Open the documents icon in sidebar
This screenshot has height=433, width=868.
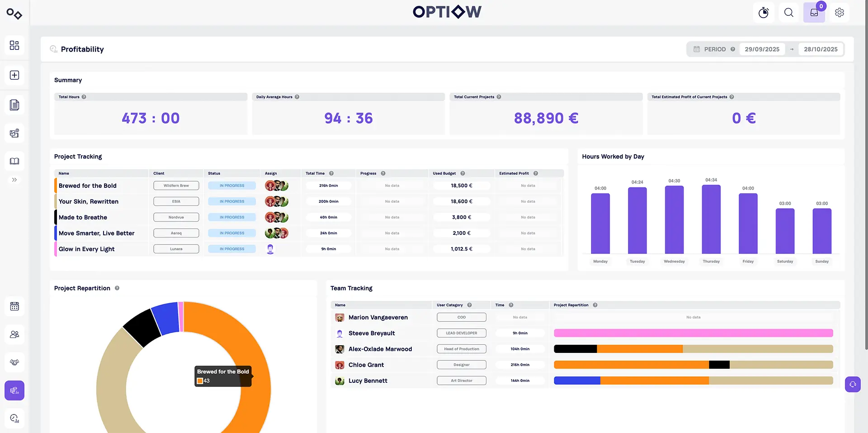tap(14, 105)
